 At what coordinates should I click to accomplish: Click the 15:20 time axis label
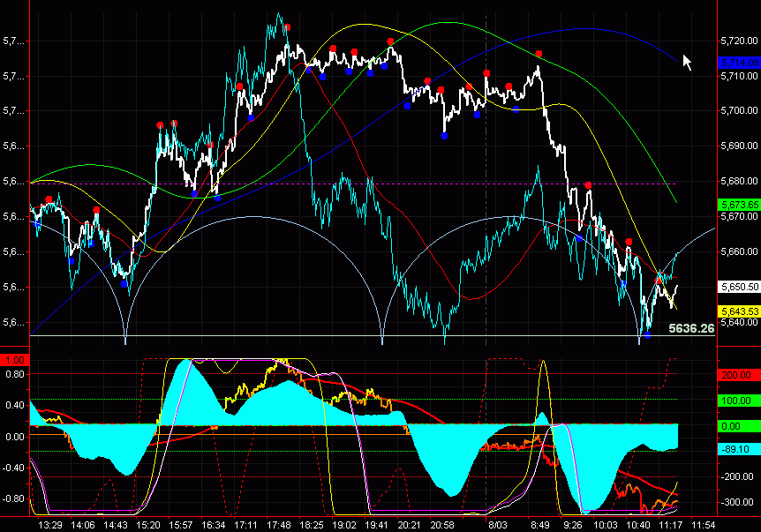(148, 525)
